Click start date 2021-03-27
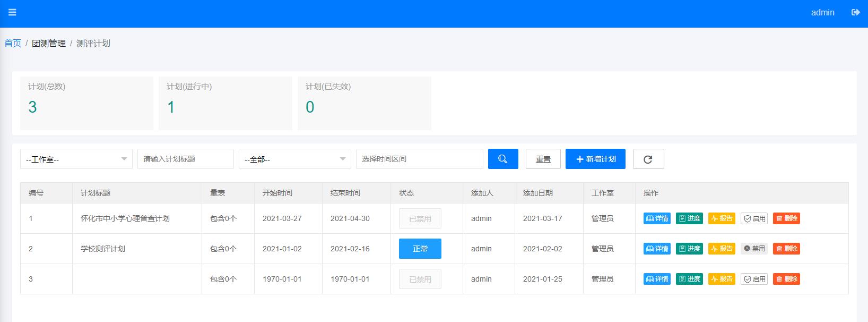This screenshot has height=322, width=868. click(x=282, y=218)
